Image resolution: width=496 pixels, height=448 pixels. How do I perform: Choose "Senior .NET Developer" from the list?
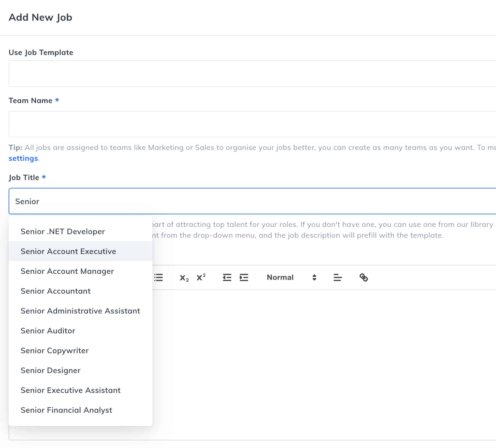[63, 231]
